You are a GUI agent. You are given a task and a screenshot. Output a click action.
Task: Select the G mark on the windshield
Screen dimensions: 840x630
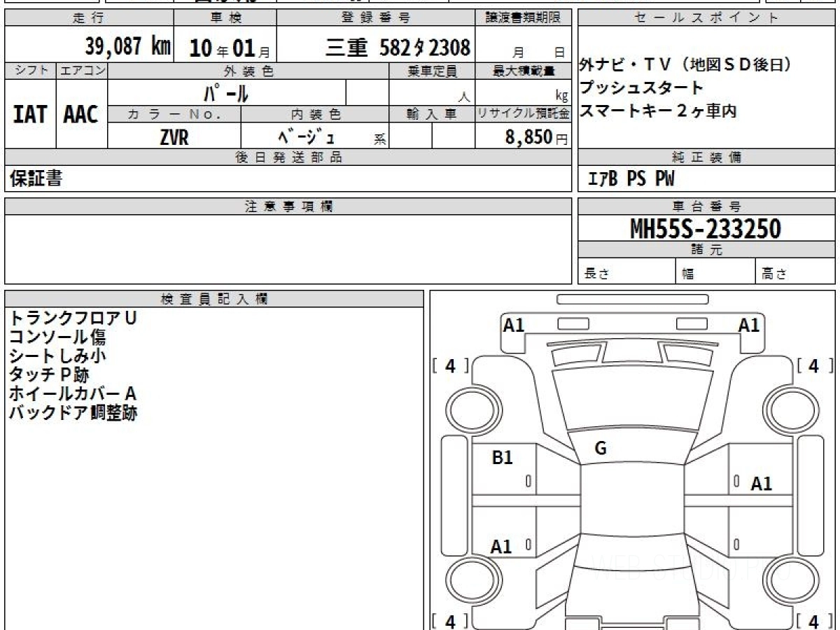click(600, 449)
